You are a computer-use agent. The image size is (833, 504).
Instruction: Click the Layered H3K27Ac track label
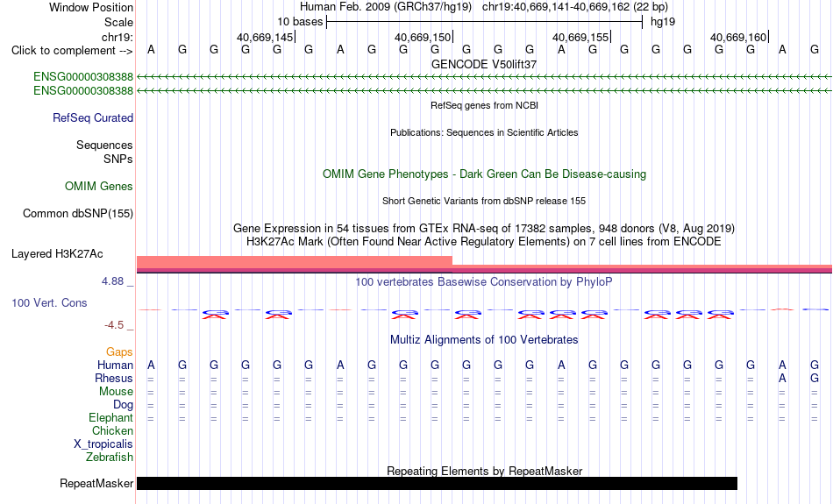click(57, 254)
